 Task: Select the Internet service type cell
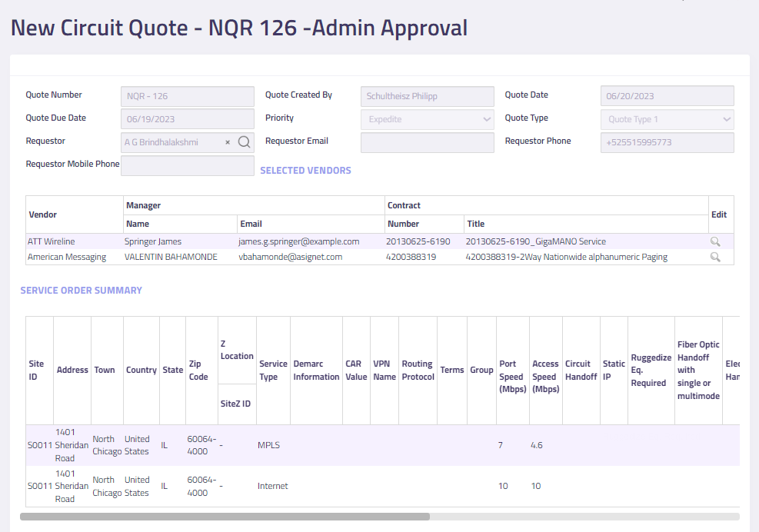click(x=272, y=486)
